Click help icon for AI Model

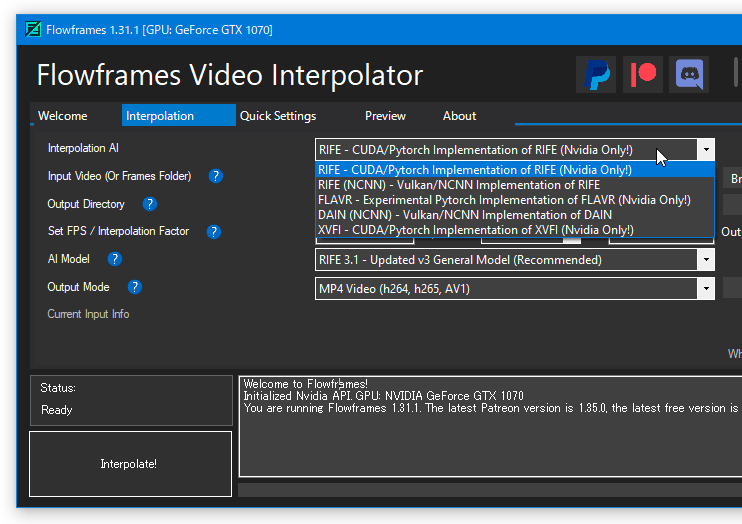115,259
